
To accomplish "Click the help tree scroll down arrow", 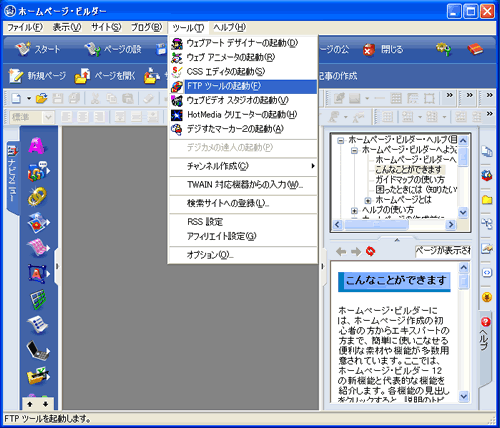I will click(x=463, y=212).
